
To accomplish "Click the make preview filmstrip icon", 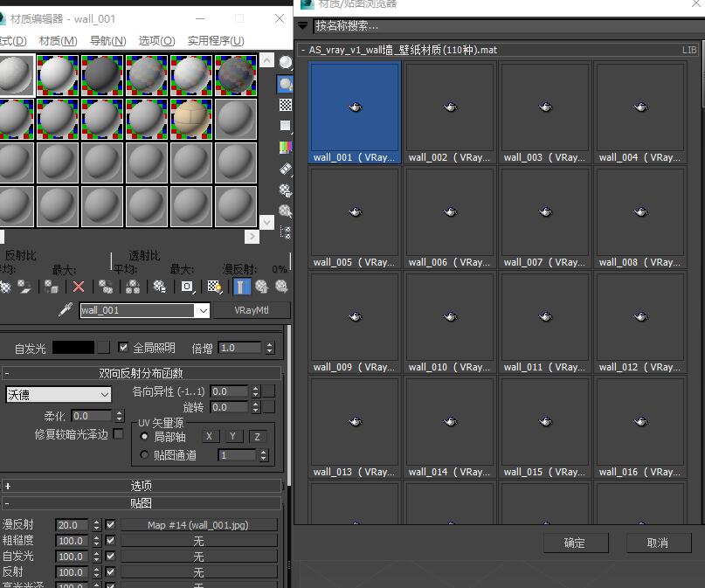I will tap(286, 169).
